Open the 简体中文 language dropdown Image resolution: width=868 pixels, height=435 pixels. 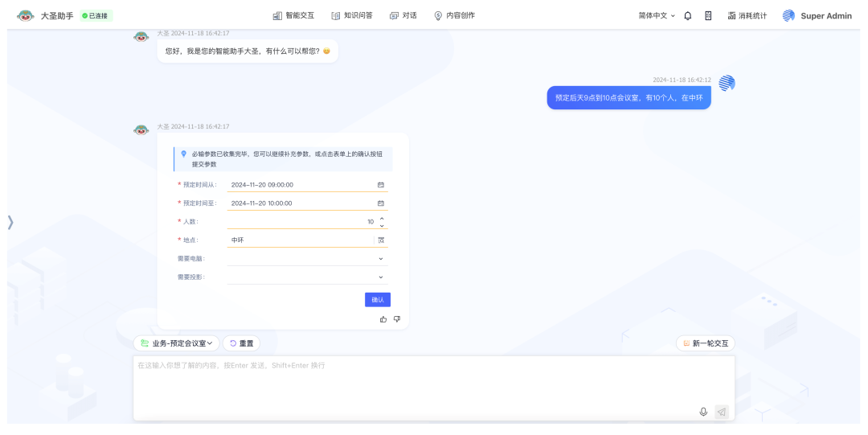coord(657,15)
